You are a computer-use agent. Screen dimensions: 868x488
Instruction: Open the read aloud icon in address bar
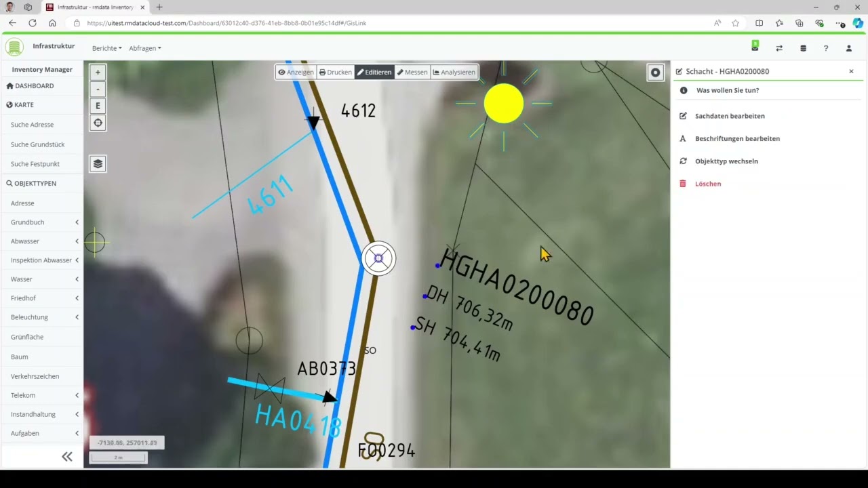[717, 23]
